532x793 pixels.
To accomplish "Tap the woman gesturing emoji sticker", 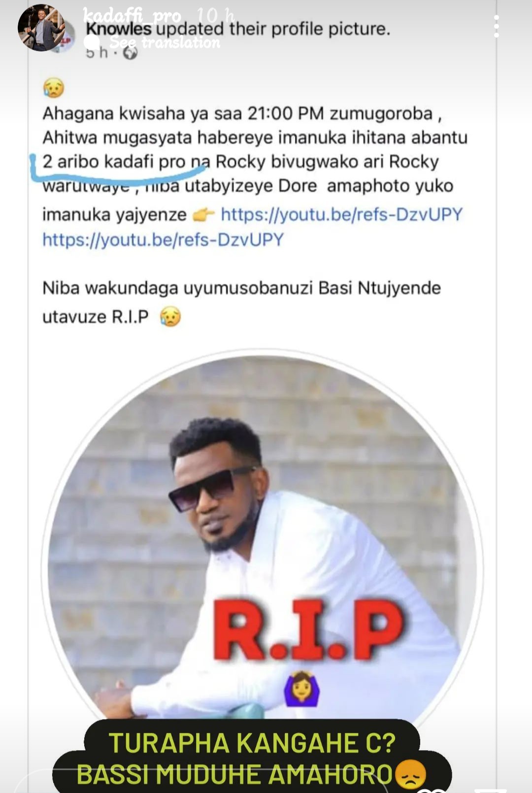I will coord(302,688).
